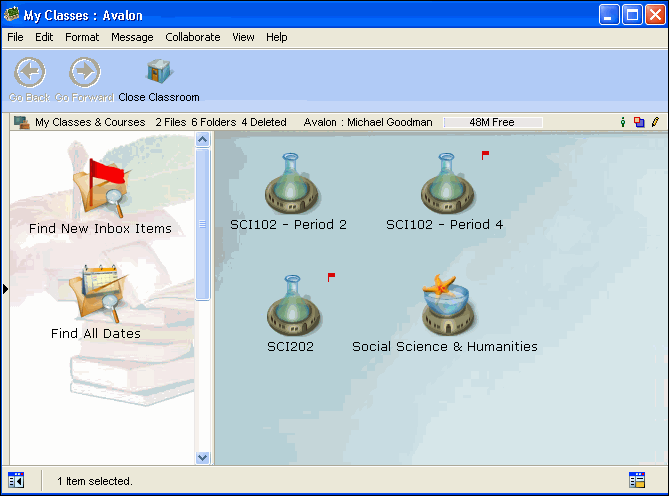Click the pencil icon in the info bar
Screen dimensions: 669x496
pyautogui.click(x=655, y=122)
